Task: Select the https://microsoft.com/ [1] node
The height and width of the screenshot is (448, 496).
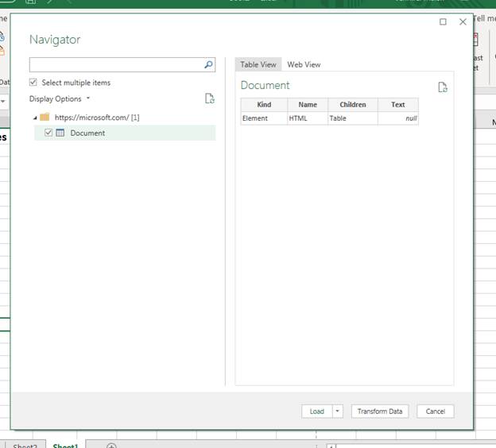Action: [97, 118]
